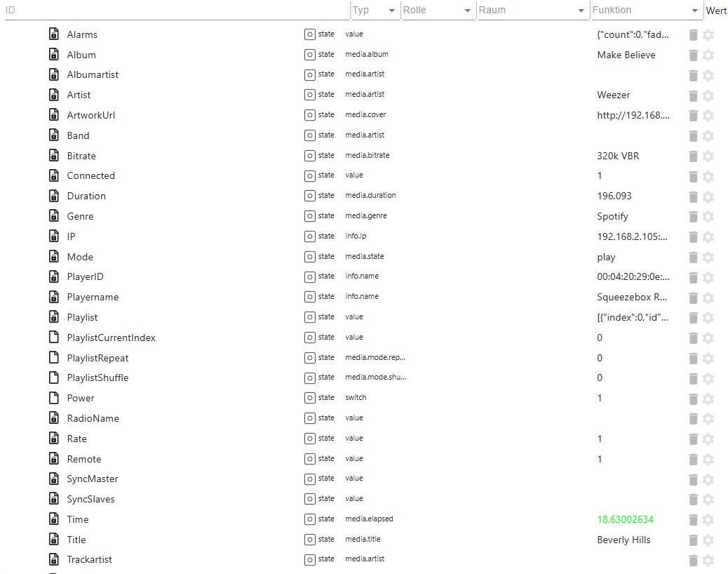Image resolution: width=728 pixels, height=574 pixels.
Task: Click the Duration value '196,093'
Action: (x=614, y=196)
